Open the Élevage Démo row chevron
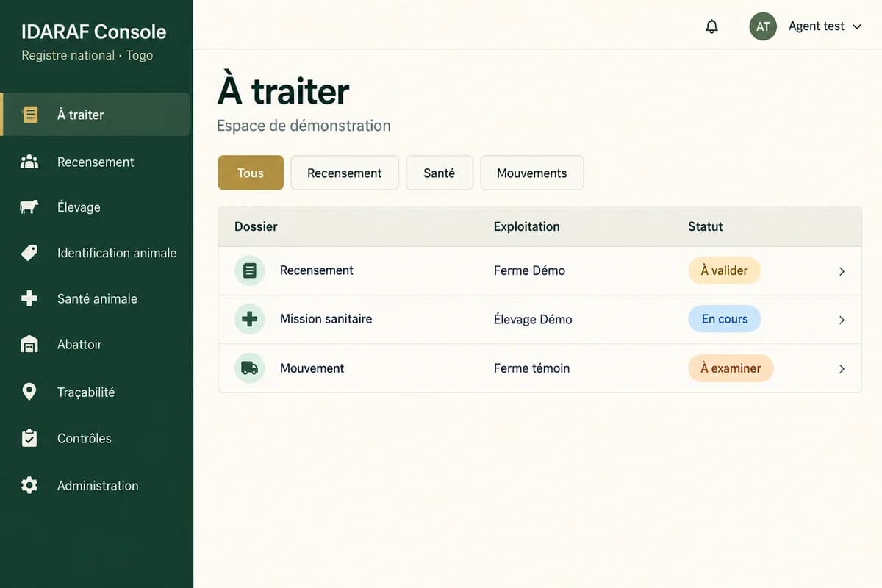 click(x=842, y=320)
